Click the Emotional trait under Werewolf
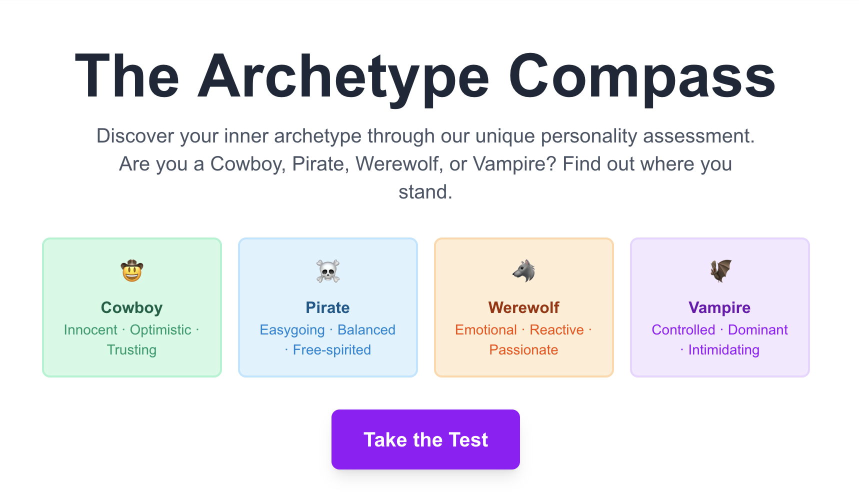Screen dimensions: 859x504 point(485,330)
